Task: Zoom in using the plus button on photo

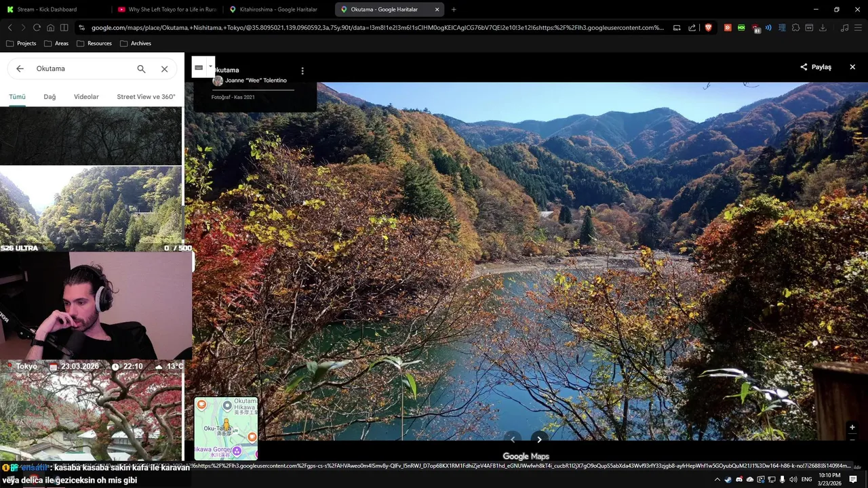Action: click(x=852, y=428)
